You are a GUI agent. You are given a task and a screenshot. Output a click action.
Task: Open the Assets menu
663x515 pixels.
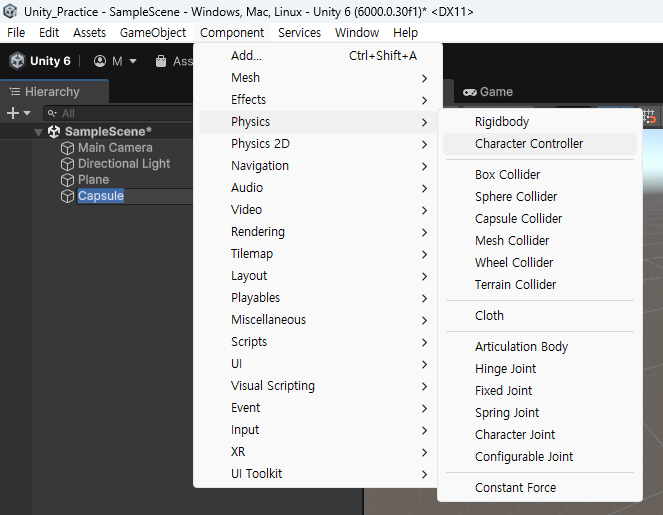tap(89, 33)
